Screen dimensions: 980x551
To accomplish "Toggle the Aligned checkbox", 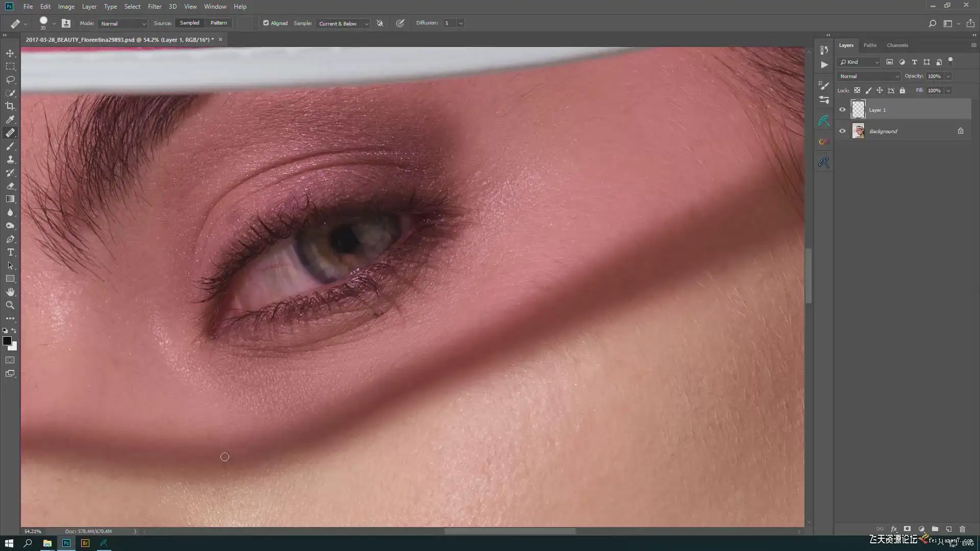I will [266, 23].
